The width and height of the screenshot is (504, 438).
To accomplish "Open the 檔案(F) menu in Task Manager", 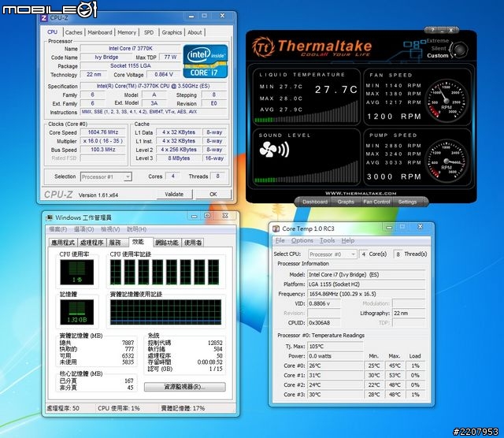I will tap(58, 229).
